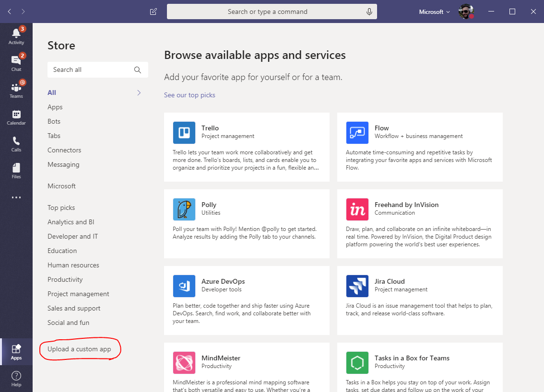Click the MindMeister icon
The image size is (544, 392).
(x=184, y=362)
